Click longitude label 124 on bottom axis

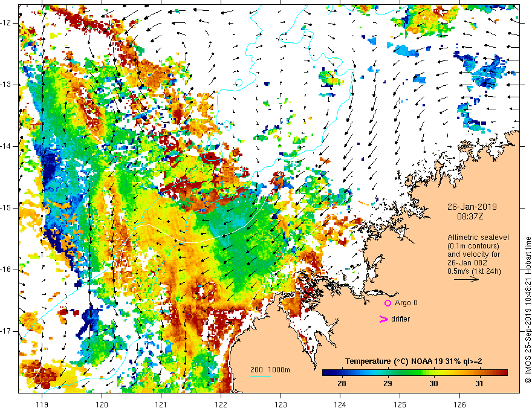click(340, 404)
